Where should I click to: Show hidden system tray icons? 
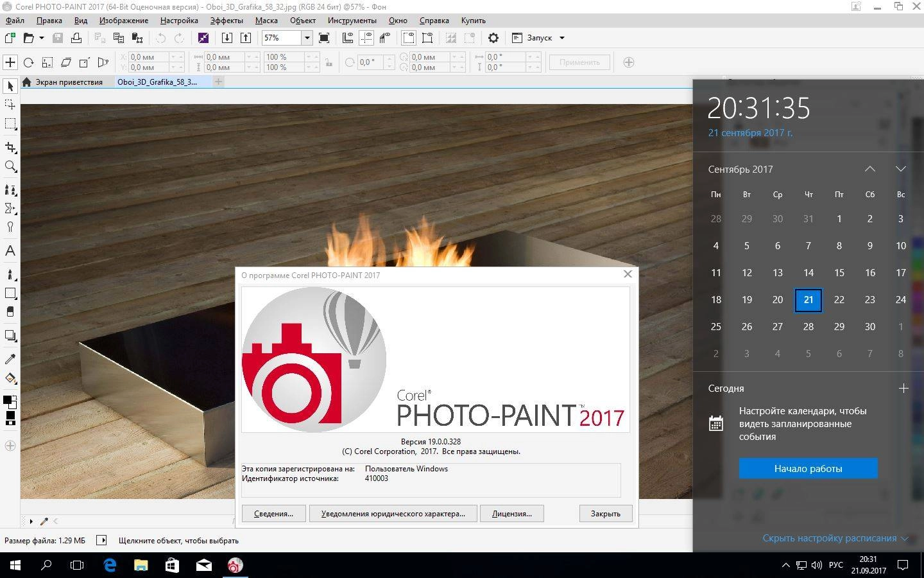785,565
